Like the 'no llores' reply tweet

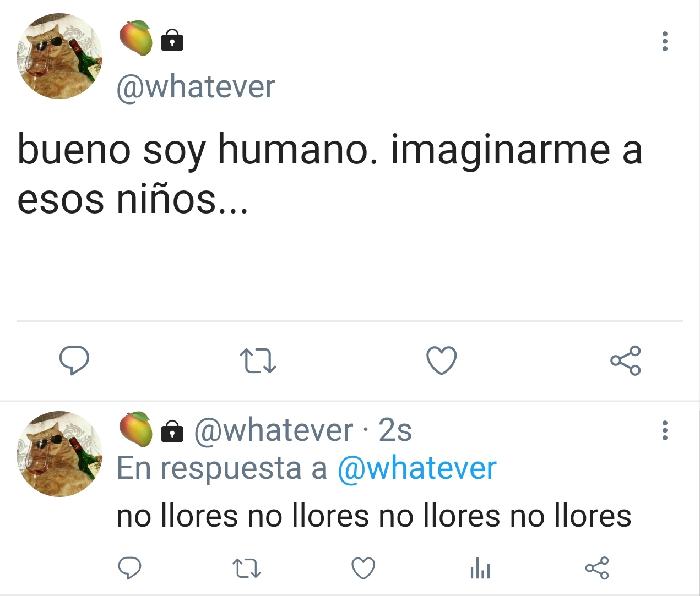(363, 568)
